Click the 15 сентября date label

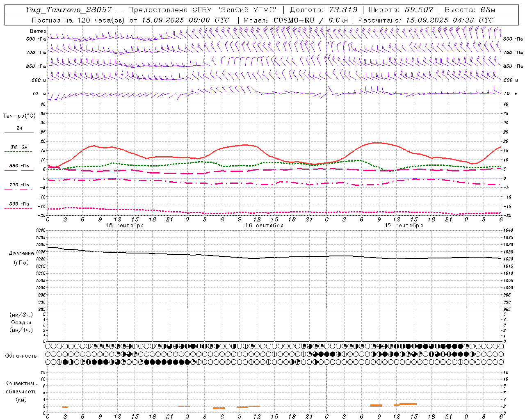coord(125,226)
